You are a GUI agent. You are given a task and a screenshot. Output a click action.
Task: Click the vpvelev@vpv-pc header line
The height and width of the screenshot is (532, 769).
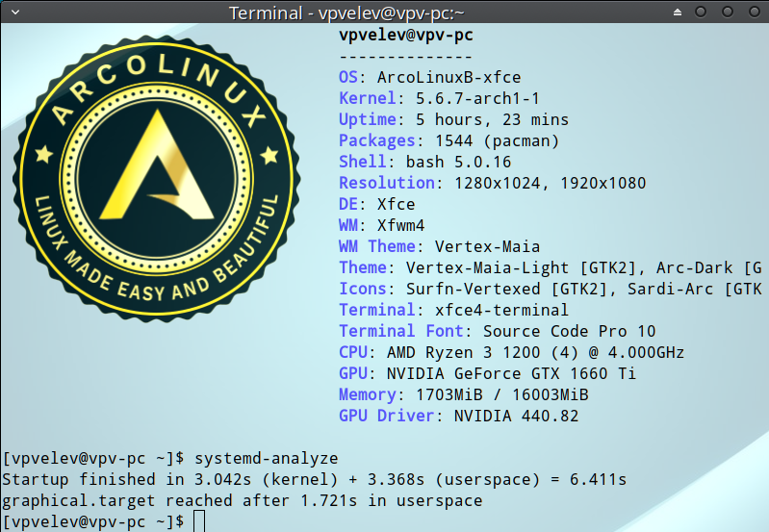coord(405,35)
